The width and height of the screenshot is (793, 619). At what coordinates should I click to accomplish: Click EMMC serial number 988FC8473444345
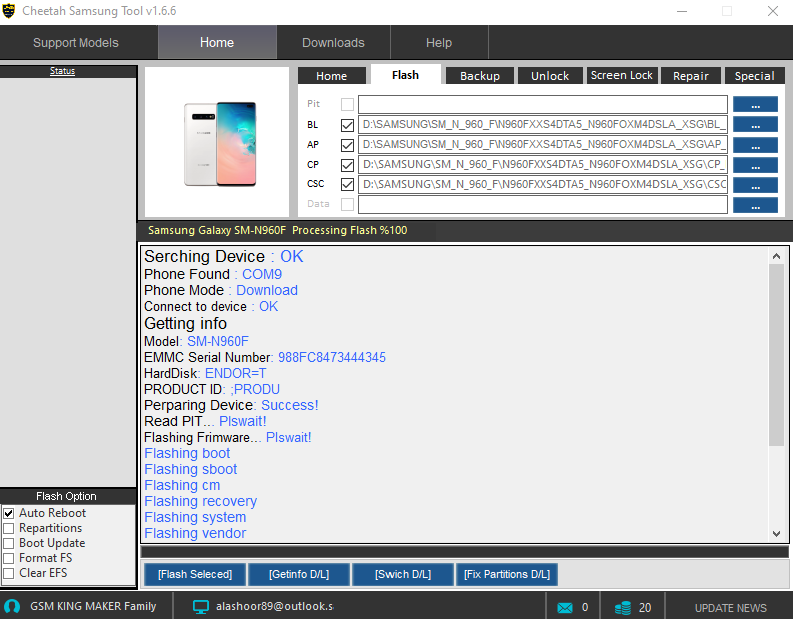coord(332,358)
